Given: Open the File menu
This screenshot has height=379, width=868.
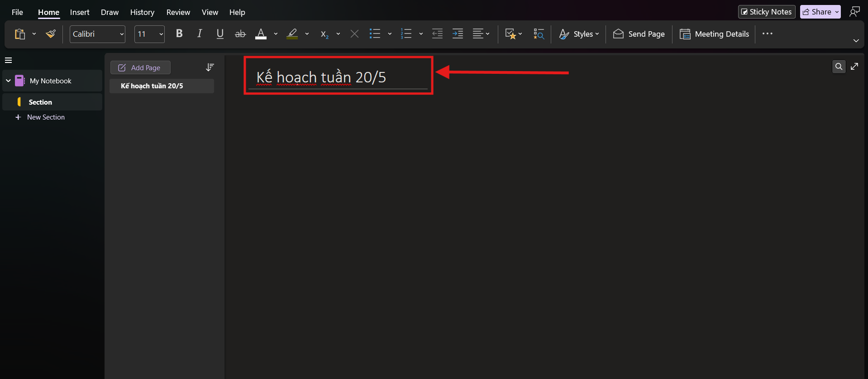Looking at the screenshot, I should click(x=17, y=12).
